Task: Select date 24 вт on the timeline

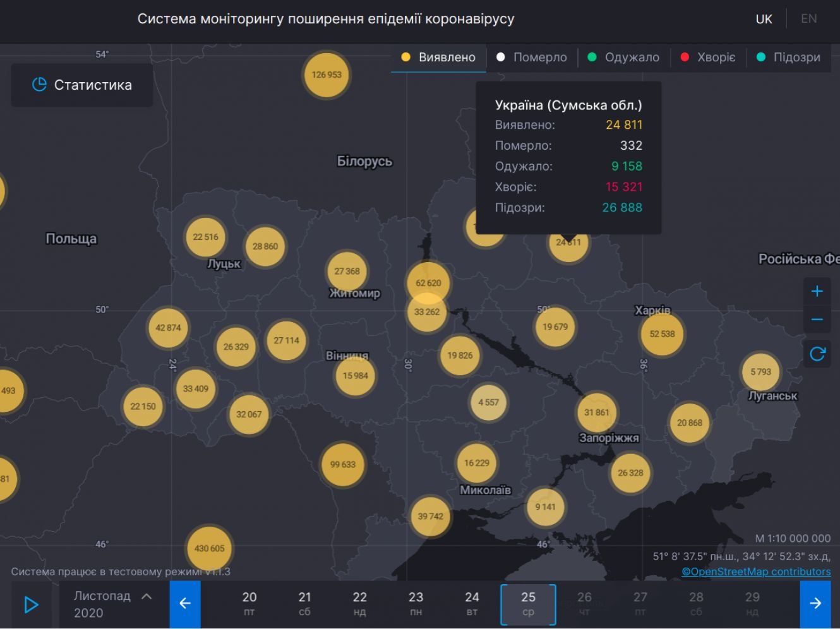Action: tap(472, 604)
